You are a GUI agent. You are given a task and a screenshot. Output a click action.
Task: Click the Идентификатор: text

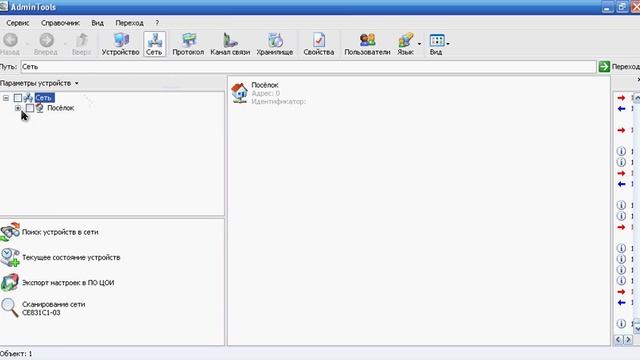click(x=278, y=102)
